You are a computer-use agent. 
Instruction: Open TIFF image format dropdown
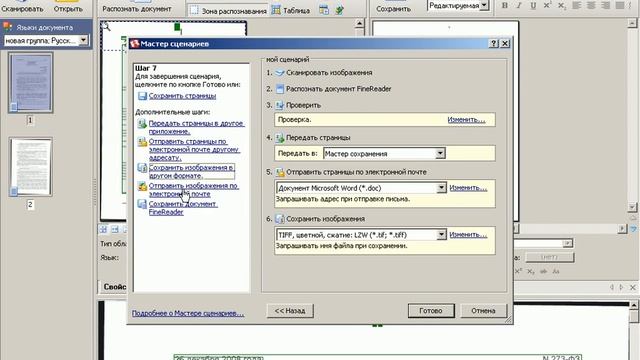point(441,235)
